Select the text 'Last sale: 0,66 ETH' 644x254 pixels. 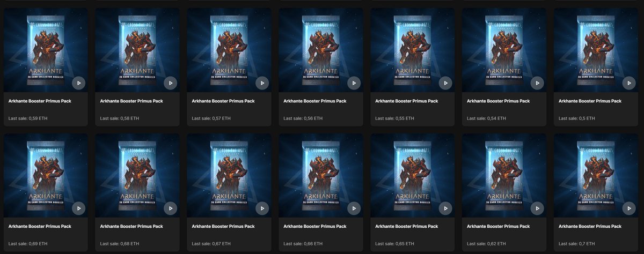[304, 243]
